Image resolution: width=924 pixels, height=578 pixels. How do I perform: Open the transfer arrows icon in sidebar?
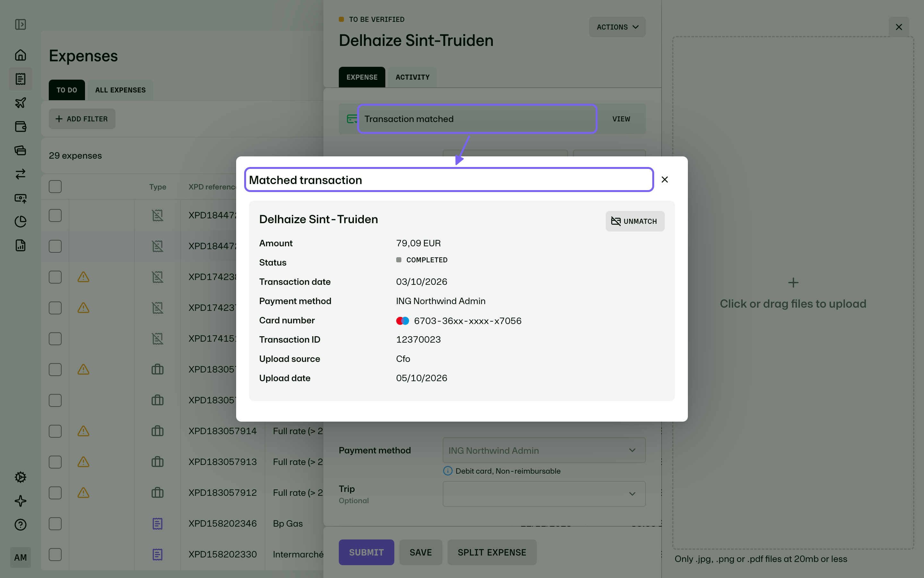(x=20, y=174)
